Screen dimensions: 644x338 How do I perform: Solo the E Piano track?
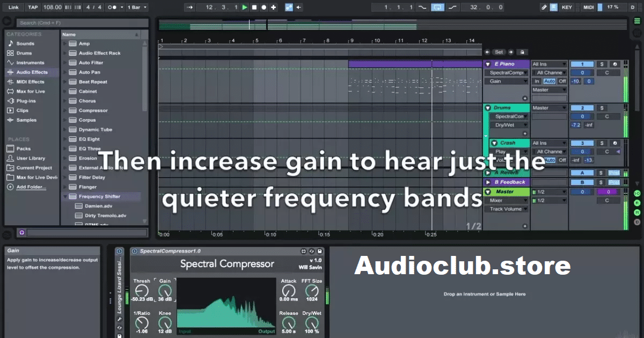pyautogui.click(x=602, y=64)
